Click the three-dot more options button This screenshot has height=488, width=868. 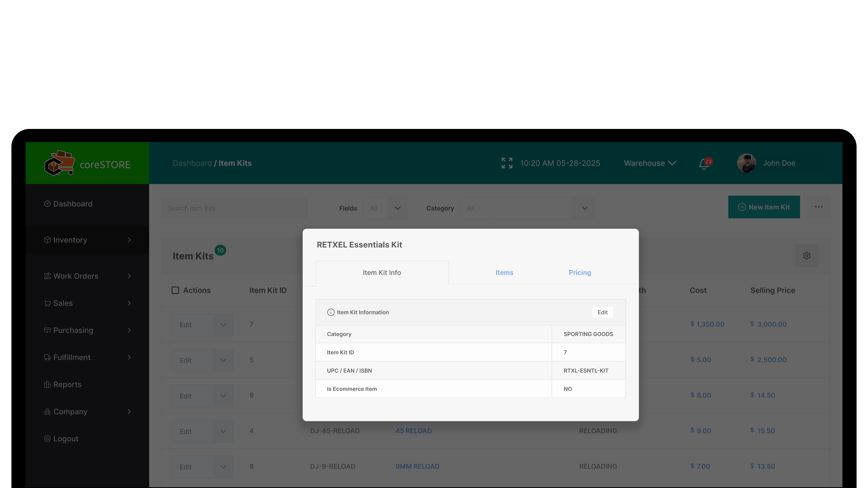(819, 207)
